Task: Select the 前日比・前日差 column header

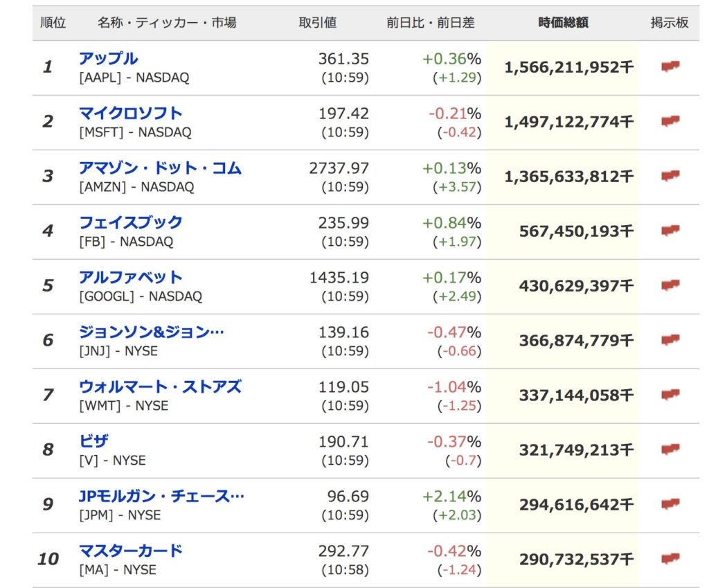Action: tap(431, 22)
